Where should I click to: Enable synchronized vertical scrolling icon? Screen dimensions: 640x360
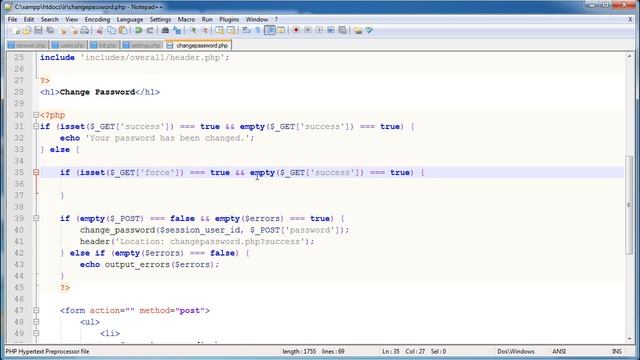tap(220, 30)
